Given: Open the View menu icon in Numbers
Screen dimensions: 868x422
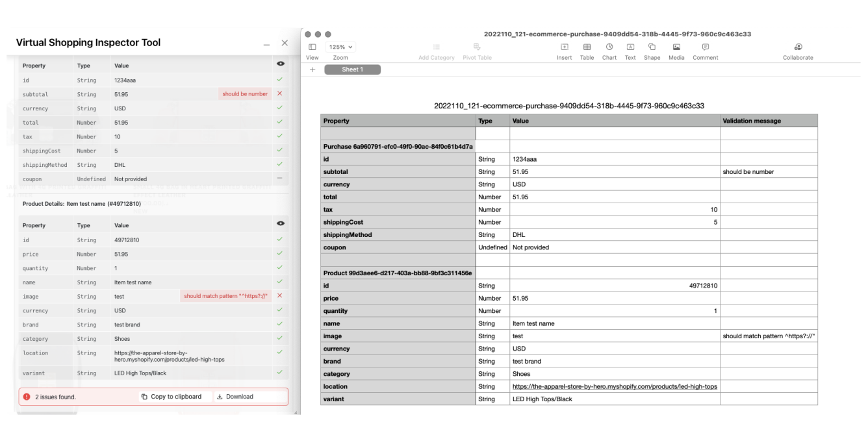Looking at the screenshot, I should tap(313, 47).
